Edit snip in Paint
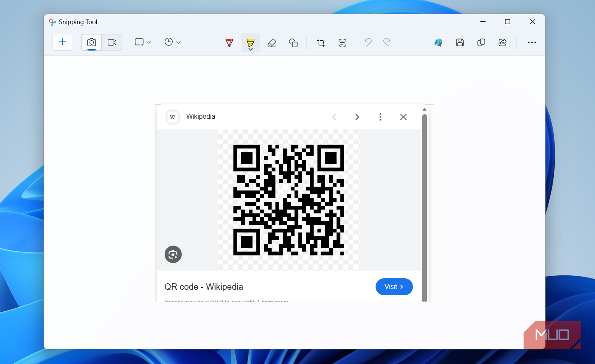595x364 pixels. (x=438, y=42)
